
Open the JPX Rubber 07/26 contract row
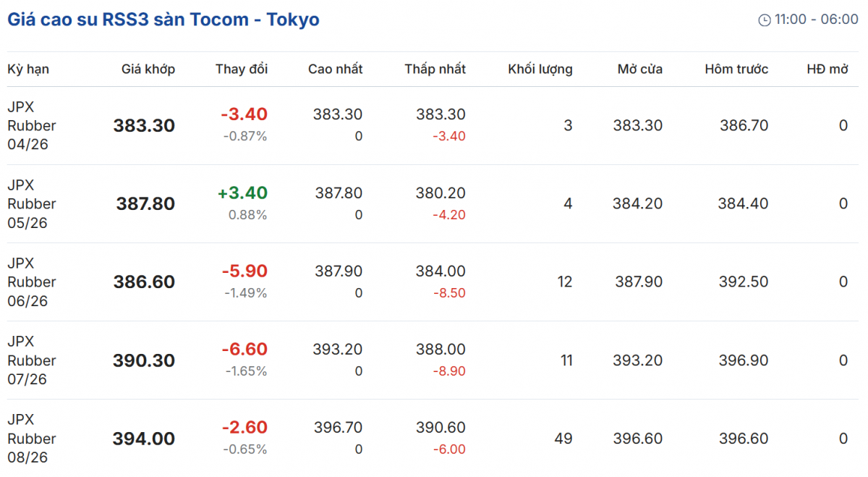coord(32,360)
